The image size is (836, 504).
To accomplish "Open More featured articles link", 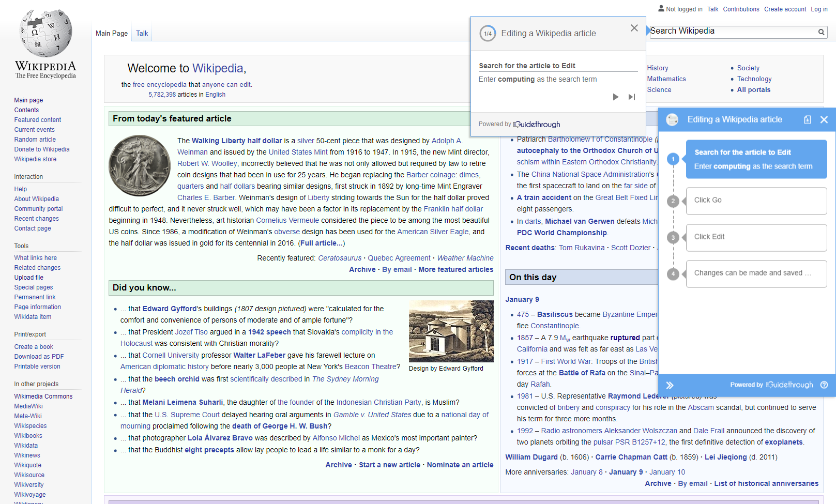I will (456, 269).
